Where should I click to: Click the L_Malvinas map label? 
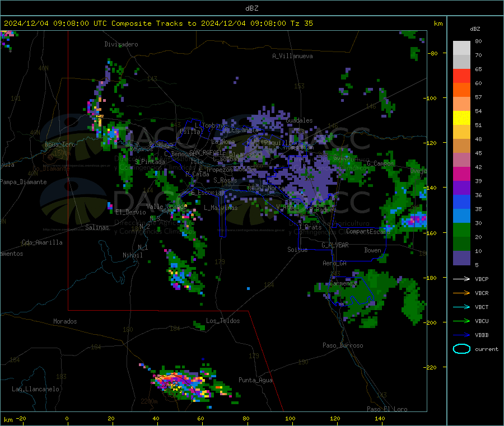click(x=221, y=208)
